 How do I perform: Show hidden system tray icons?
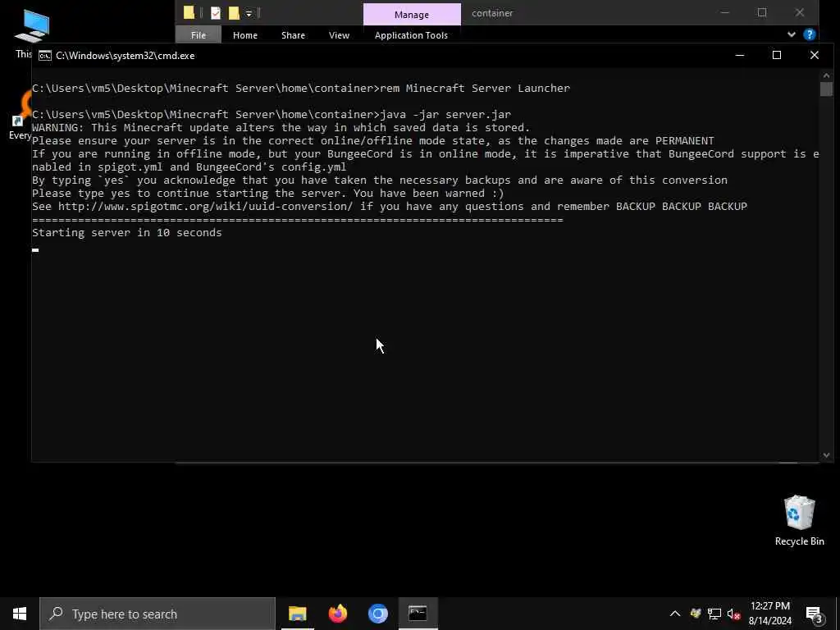click(x=675, y=614)
